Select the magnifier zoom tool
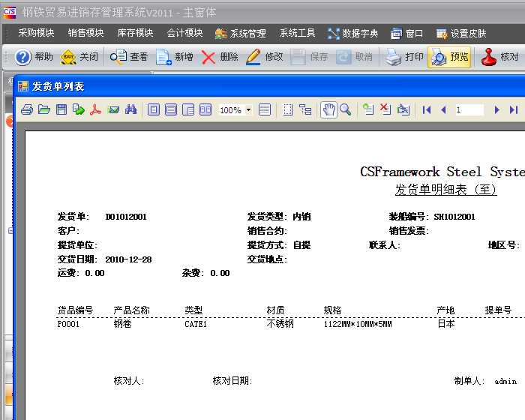 coord(346,109)
